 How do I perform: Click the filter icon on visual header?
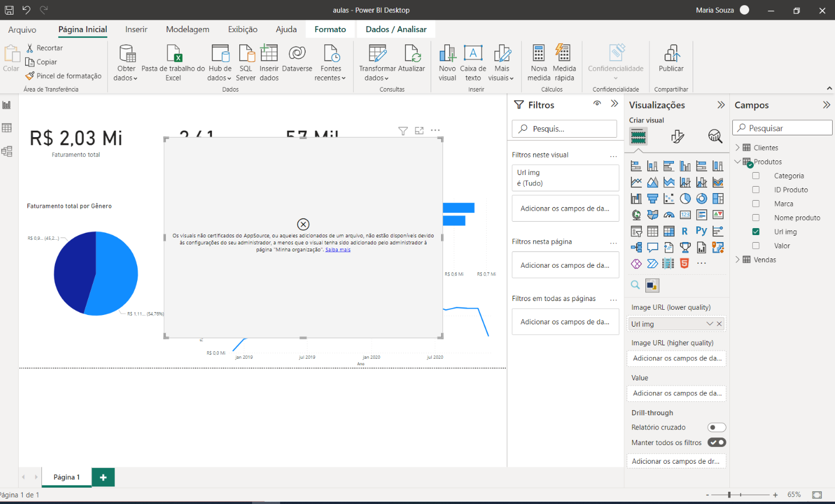click(403, 131)
